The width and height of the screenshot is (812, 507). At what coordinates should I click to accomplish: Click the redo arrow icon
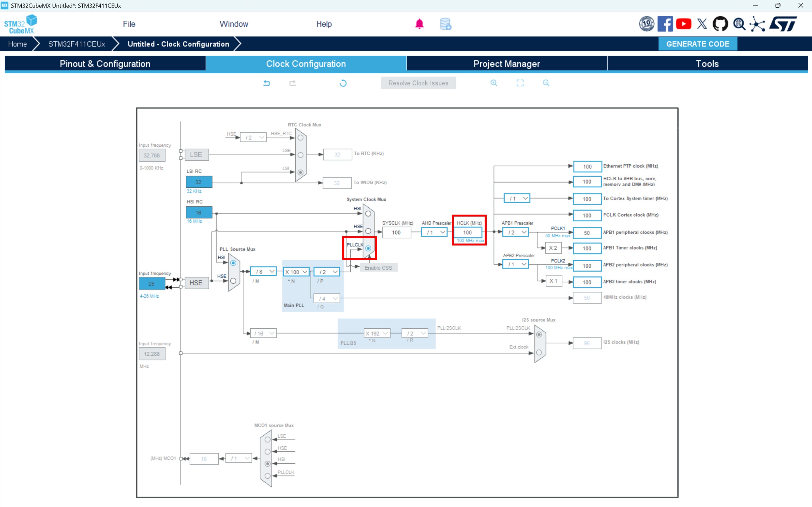click(x=292, y=83)
